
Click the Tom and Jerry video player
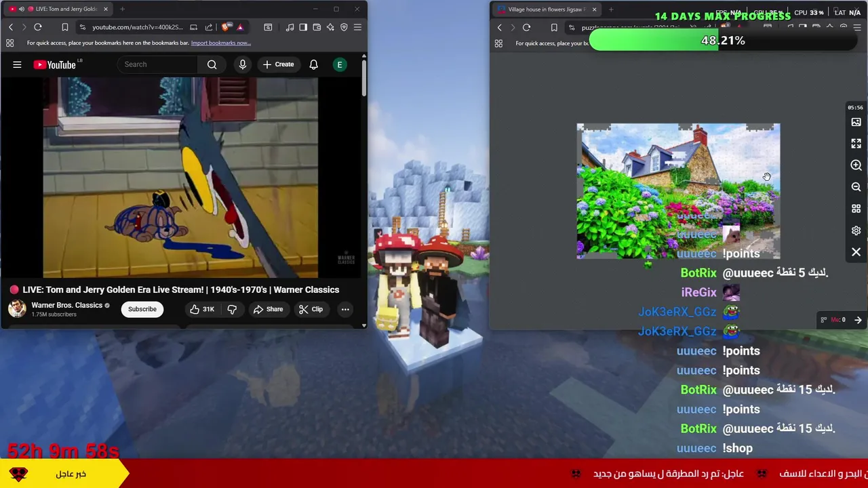[x=180, y=177]
